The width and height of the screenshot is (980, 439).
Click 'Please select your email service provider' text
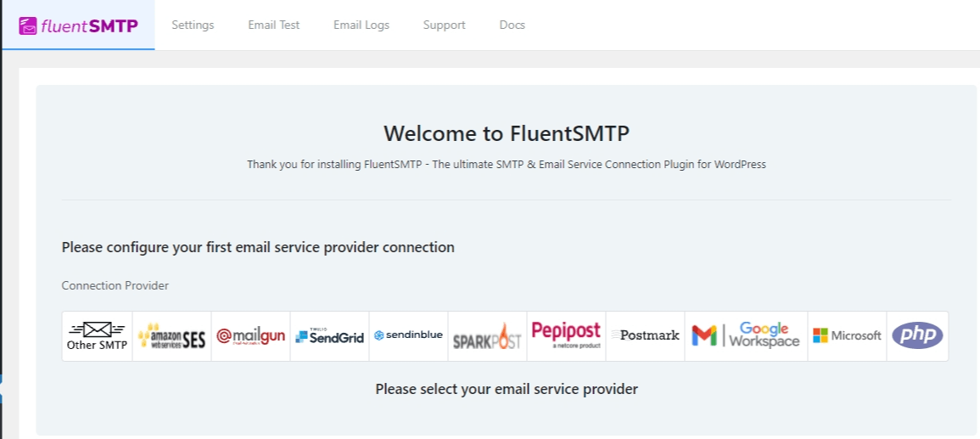point(507,389)
